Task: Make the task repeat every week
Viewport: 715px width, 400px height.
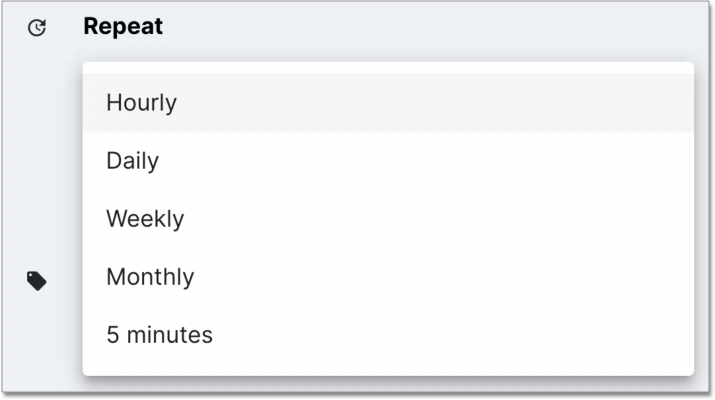Action: [145, 218]
